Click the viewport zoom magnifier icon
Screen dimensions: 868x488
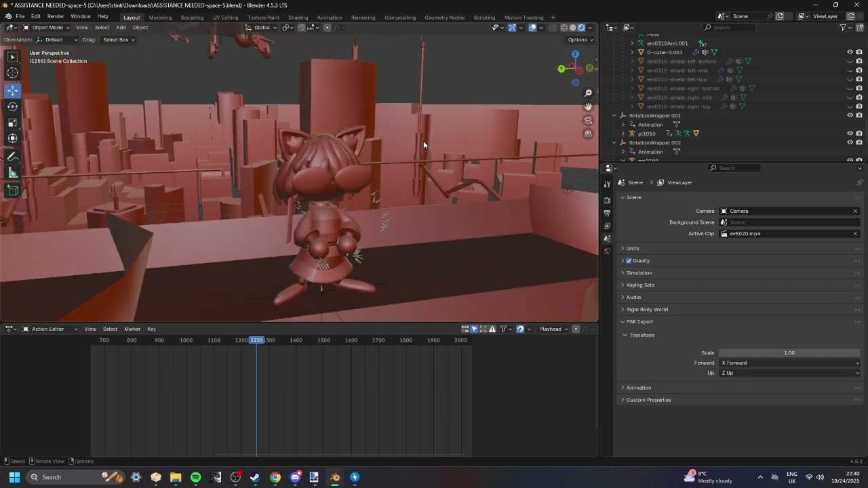coord(589,93)
